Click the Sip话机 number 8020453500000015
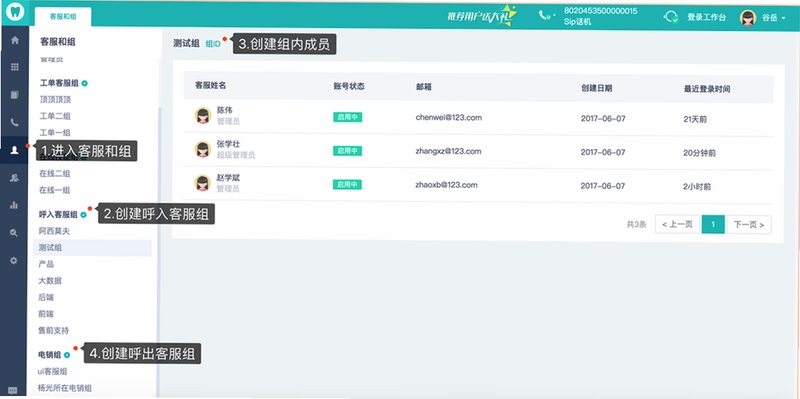 point(601,11)
